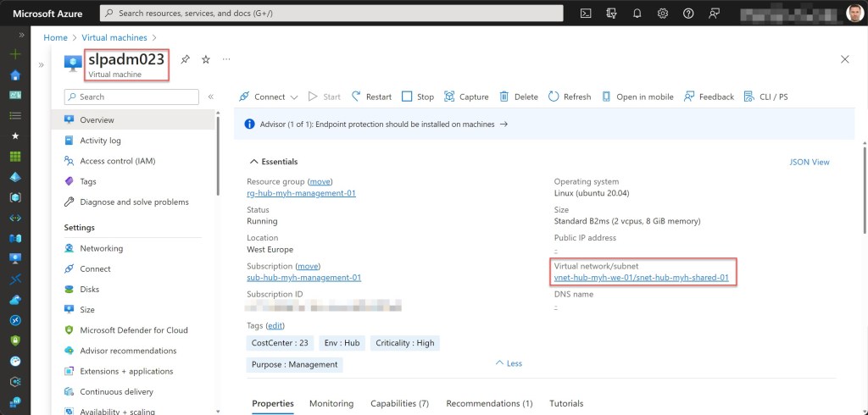Switch to the Monitoring tab
The image size is (868, 415).
[331, 403]
